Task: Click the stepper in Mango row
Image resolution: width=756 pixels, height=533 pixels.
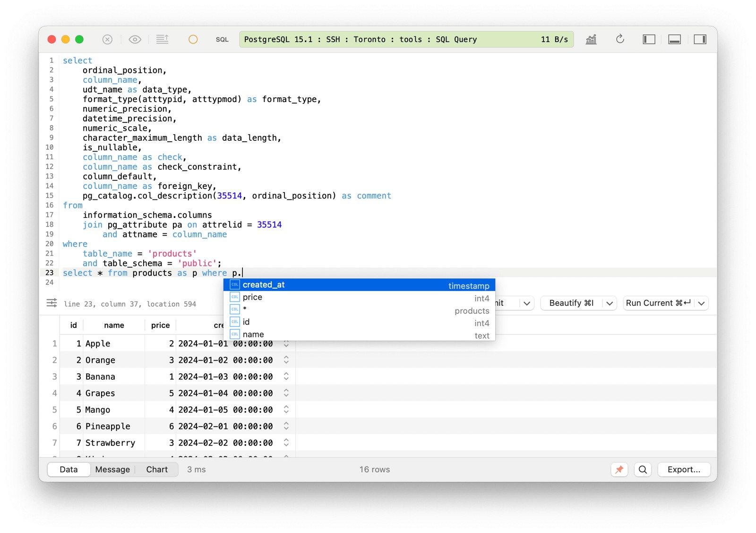Action: point(286,410)
